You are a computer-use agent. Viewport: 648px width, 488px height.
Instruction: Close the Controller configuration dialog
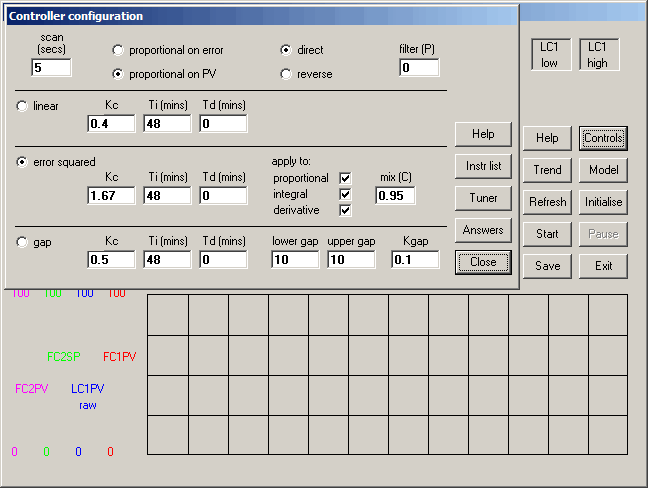tap(483, 262)
